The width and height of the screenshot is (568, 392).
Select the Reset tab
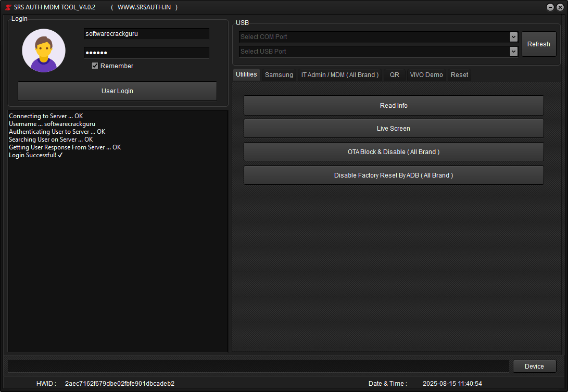click(459, 74)
